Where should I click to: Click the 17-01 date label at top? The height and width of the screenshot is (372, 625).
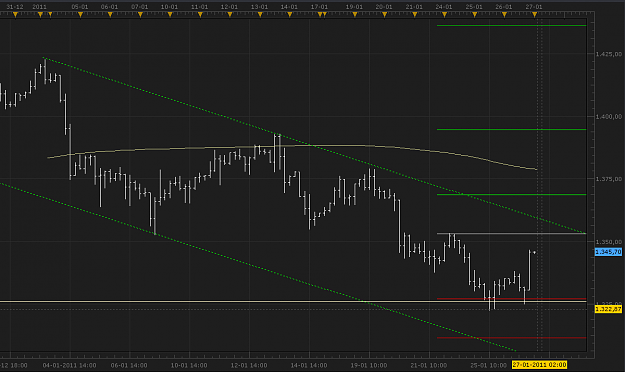[x=319, y=7]
